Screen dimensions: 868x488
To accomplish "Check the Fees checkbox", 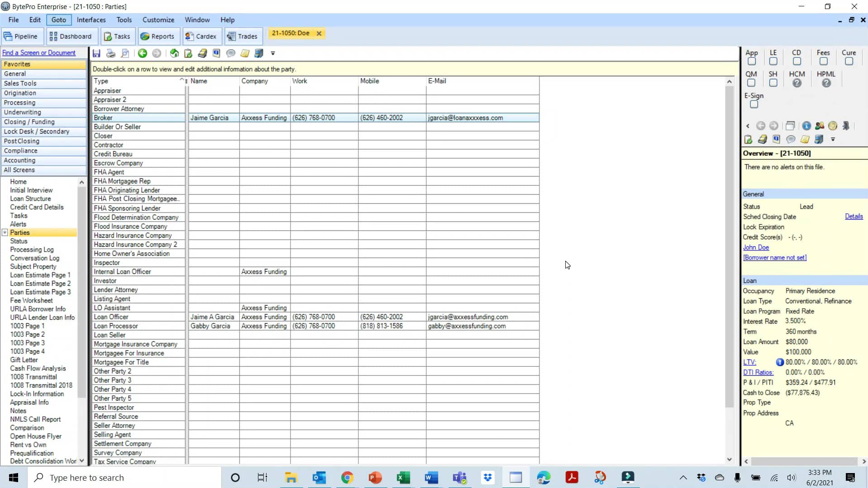I will pos(823,62).
